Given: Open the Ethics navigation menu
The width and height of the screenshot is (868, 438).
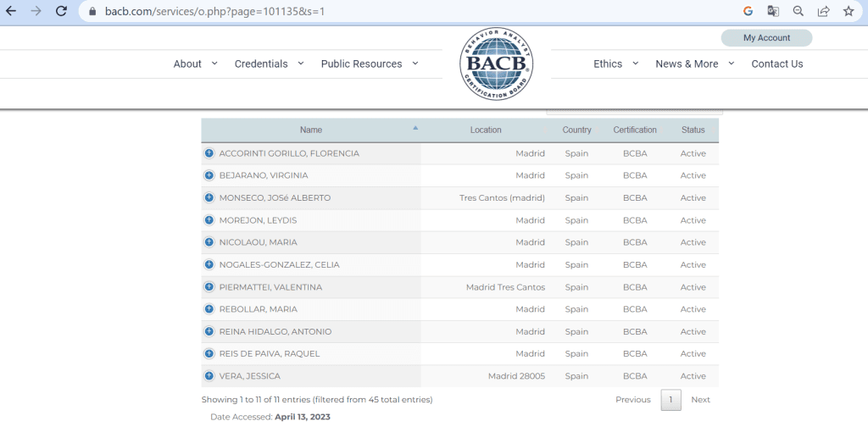Looking at the screenshot, I should click(x=615, y=64).
